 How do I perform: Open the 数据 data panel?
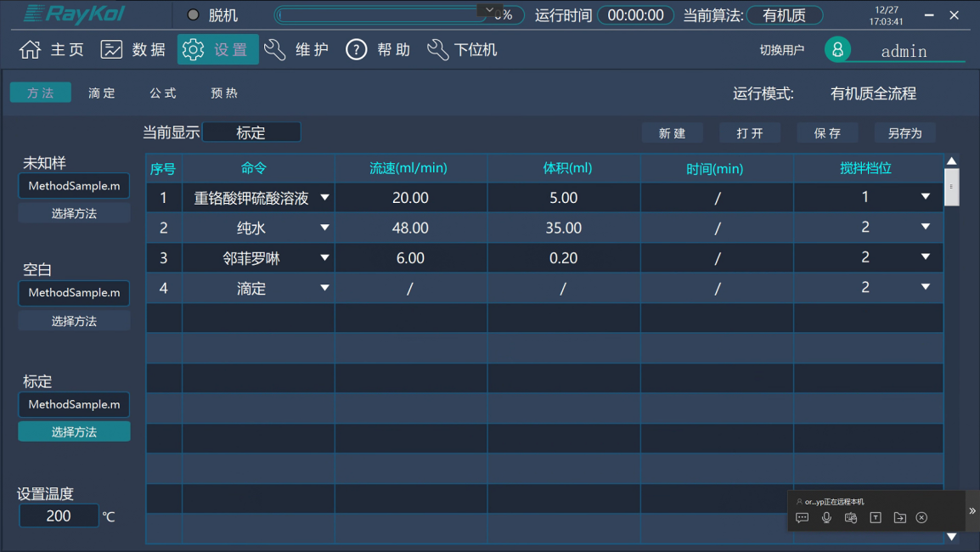[111, 48]
